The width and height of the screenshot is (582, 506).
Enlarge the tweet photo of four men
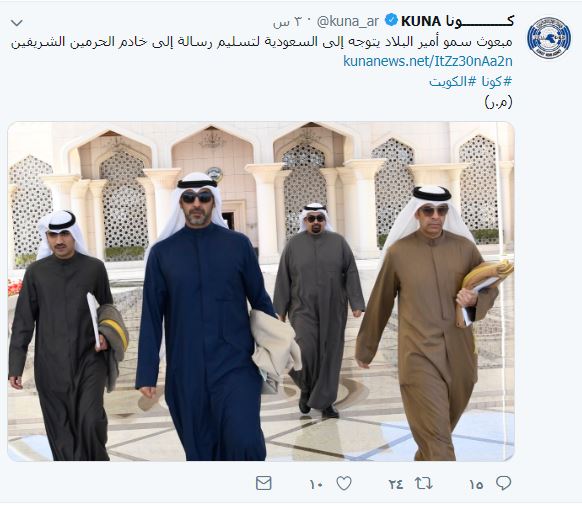click(261, 291)
